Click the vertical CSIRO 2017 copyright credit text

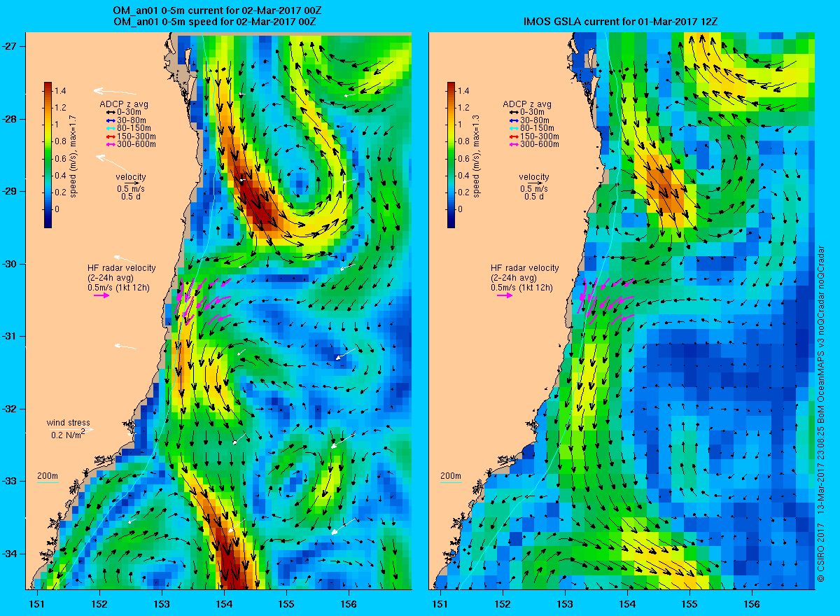821,413
